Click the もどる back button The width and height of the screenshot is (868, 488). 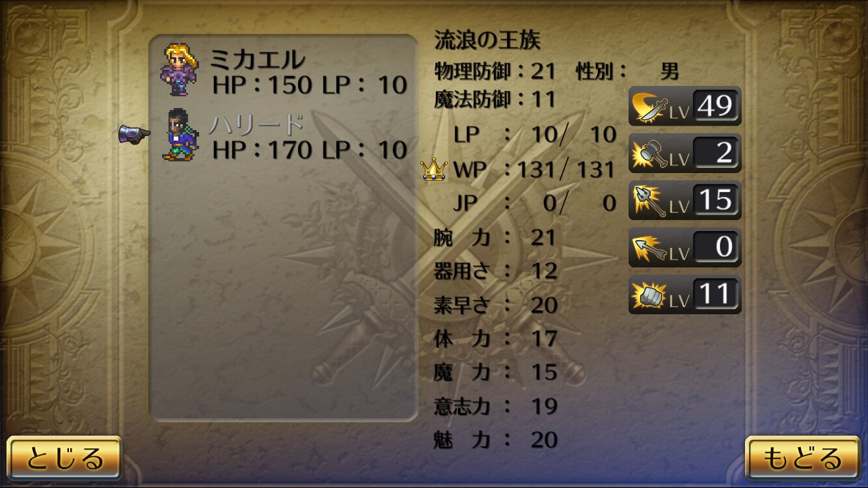[x=802, y=458]
